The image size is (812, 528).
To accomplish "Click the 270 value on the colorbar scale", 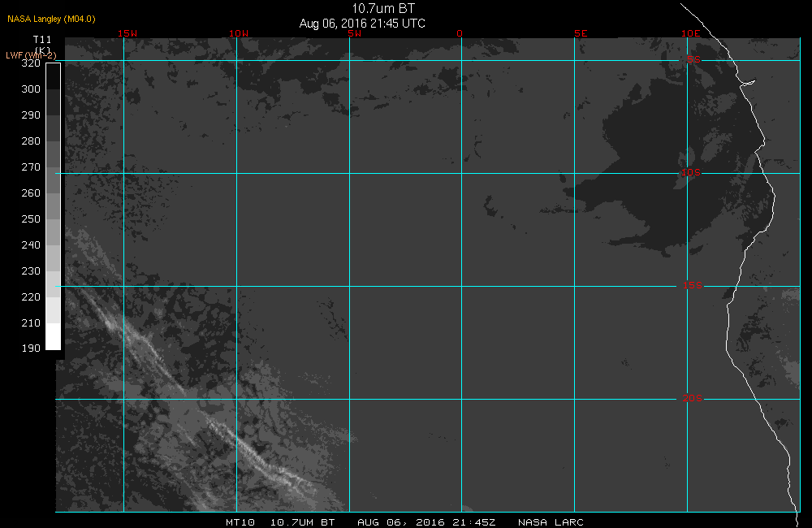I will 31,167.
